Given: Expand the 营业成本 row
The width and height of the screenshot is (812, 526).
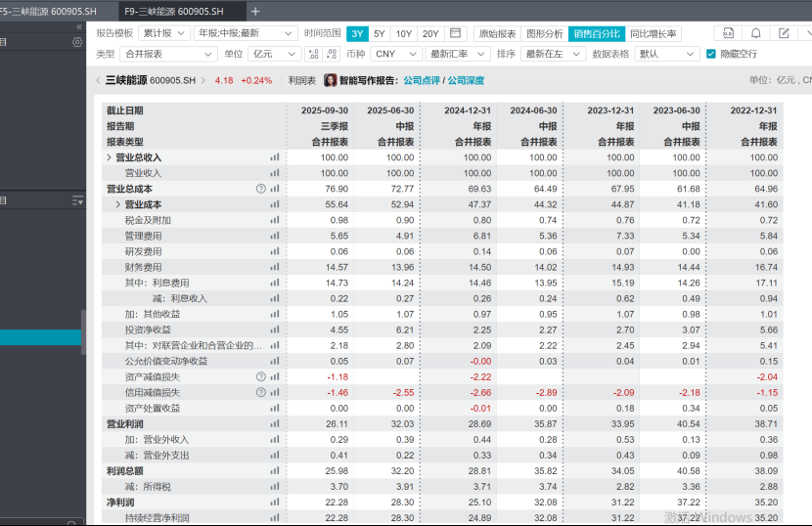Looking at the screenshot, I should pos(118,204).
